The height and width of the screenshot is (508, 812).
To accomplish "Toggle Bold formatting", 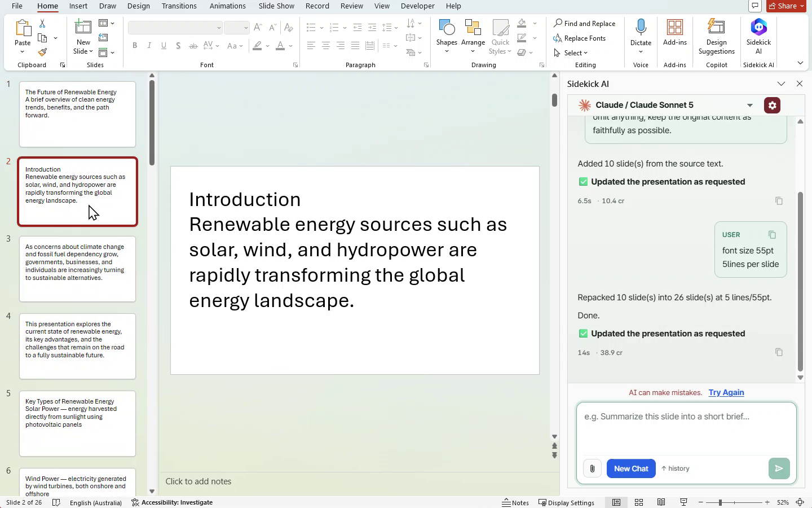I will (x=135, y=46).
